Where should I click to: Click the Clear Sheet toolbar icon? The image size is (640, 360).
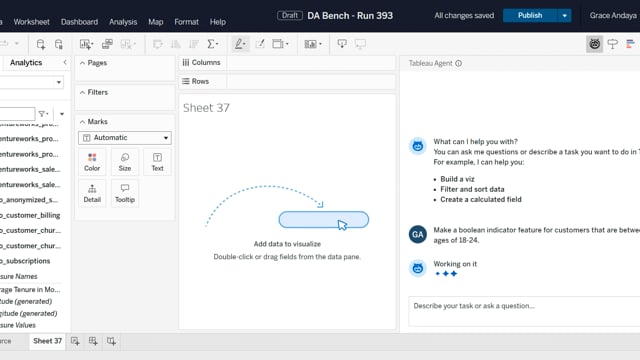coord(128,44)
